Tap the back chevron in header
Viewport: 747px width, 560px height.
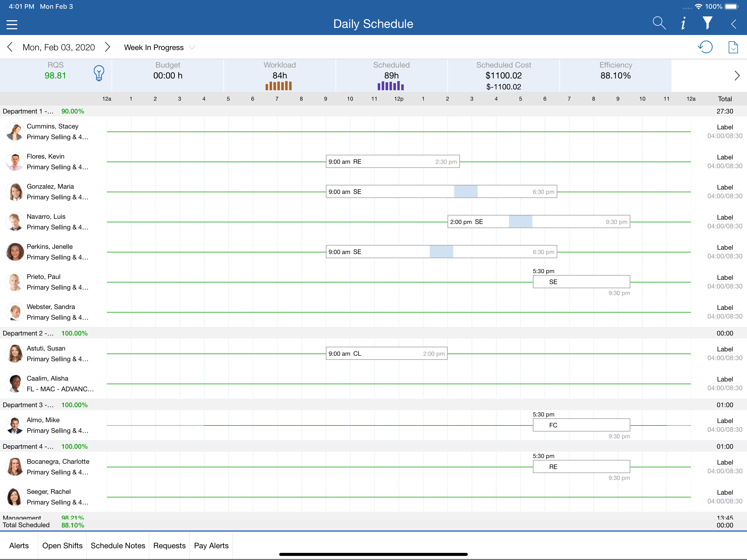(x=733, y=24)
